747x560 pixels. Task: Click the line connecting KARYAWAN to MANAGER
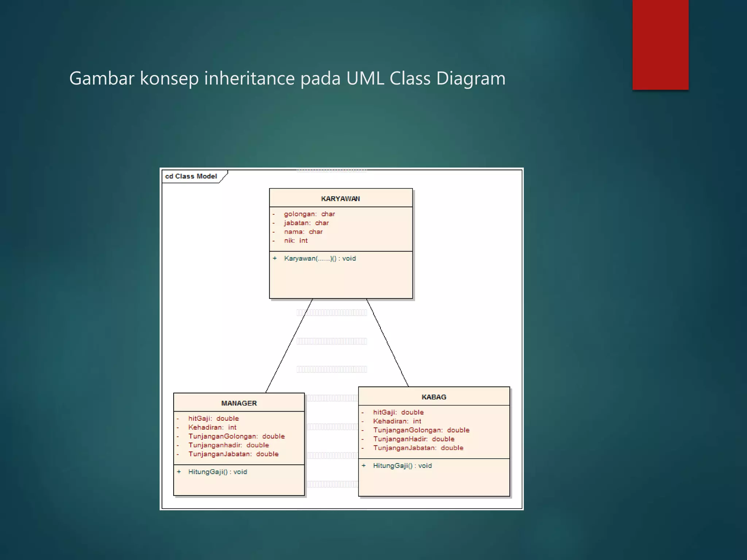289,346
